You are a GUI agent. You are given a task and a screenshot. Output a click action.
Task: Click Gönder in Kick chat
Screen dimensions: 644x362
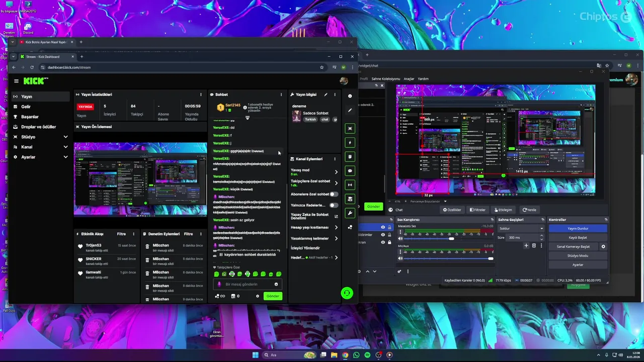click(273, 296)
